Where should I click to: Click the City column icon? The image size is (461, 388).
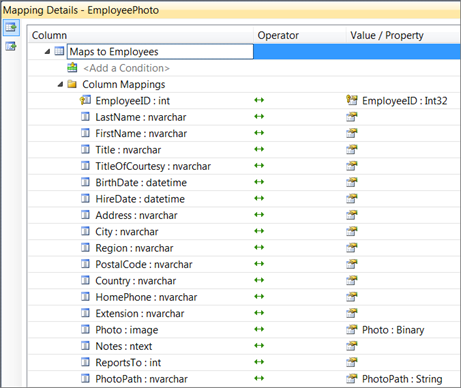pos(86,231)
